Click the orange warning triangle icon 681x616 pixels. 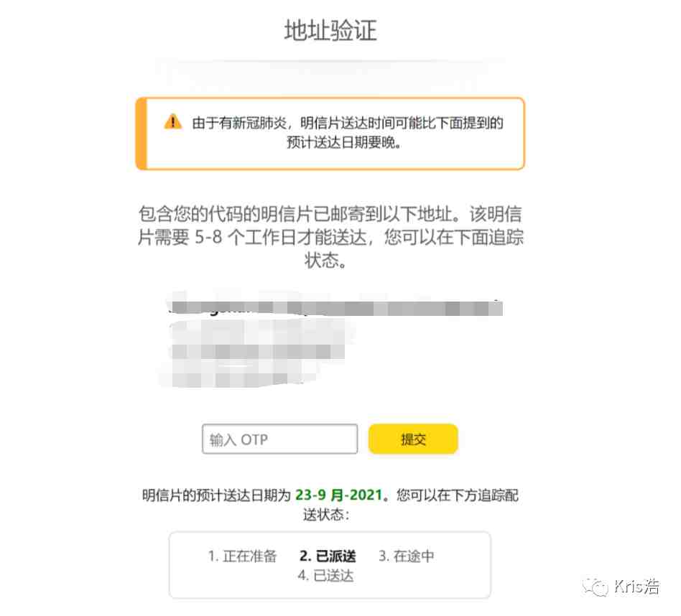(173, 121)
